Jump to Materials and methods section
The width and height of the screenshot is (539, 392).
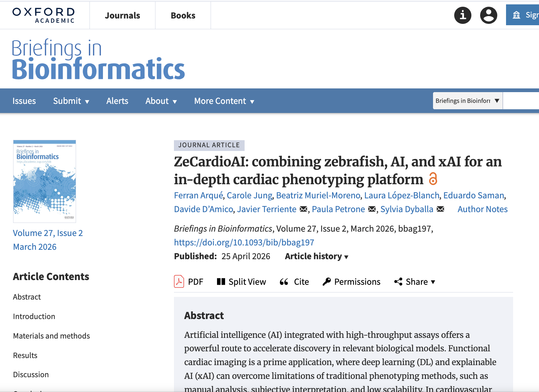[51, 336]
